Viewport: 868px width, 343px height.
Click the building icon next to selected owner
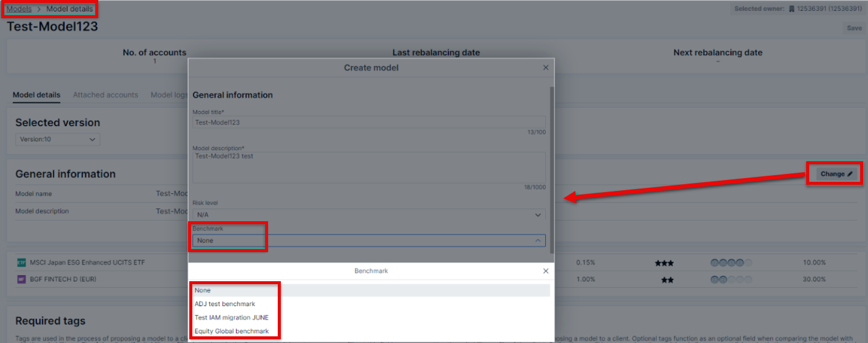tap(792, 9)
